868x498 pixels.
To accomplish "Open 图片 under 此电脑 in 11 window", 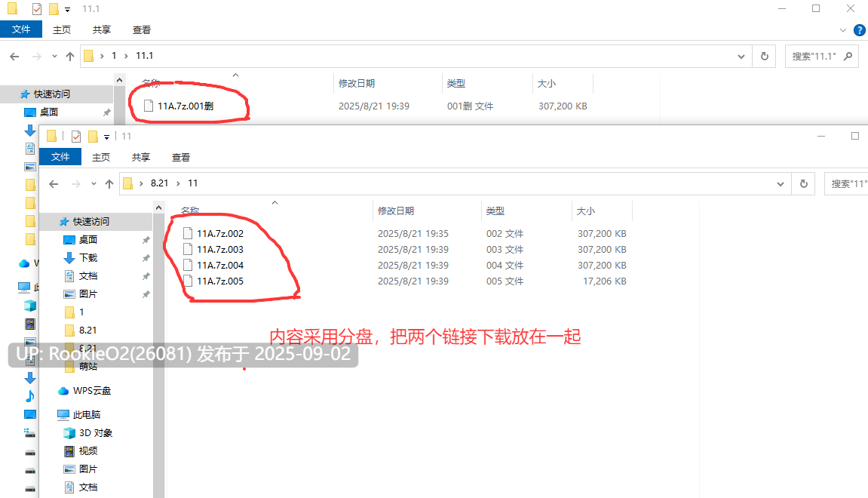I will (88, 469).
